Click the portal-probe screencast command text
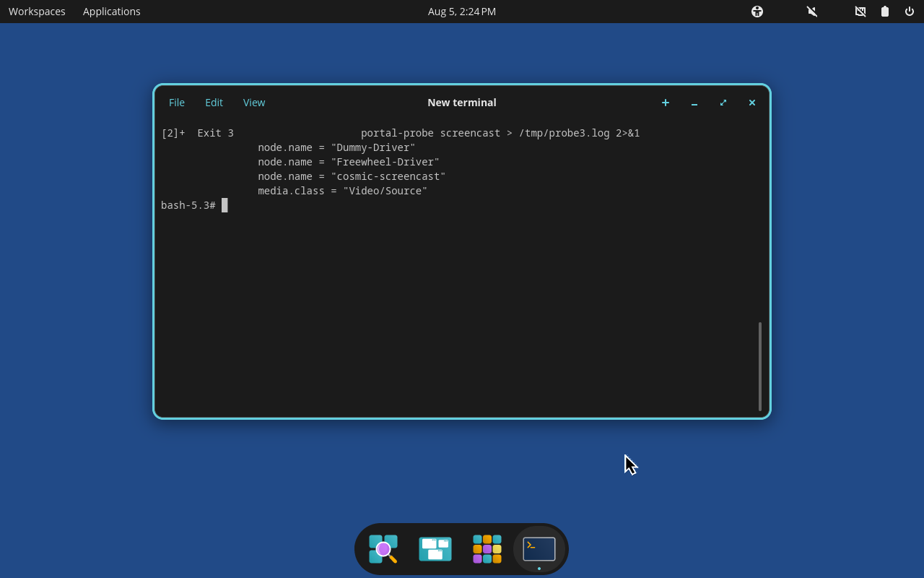Image resolution: width=924 pixels, height=578 pixels. pos(500,133)
